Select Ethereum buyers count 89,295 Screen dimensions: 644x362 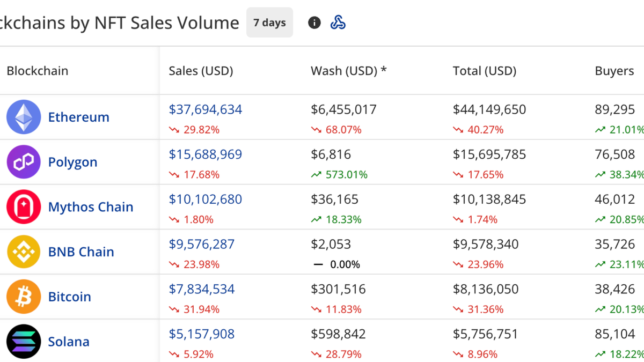click(x=615, y=109)
